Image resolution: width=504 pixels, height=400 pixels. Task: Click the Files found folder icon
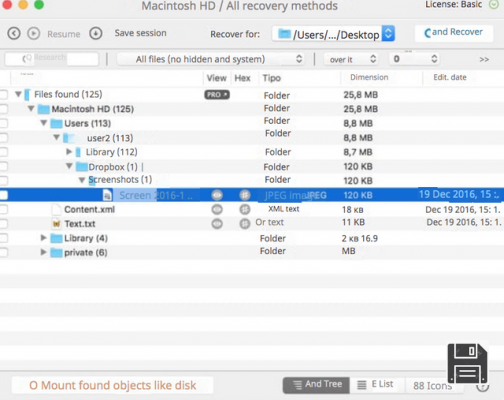click(x=28, y=95)
